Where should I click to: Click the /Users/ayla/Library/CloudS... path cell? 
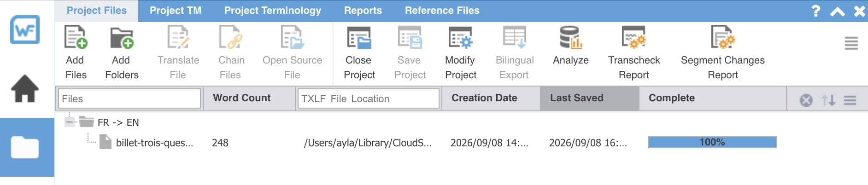[x=368, y=143]
